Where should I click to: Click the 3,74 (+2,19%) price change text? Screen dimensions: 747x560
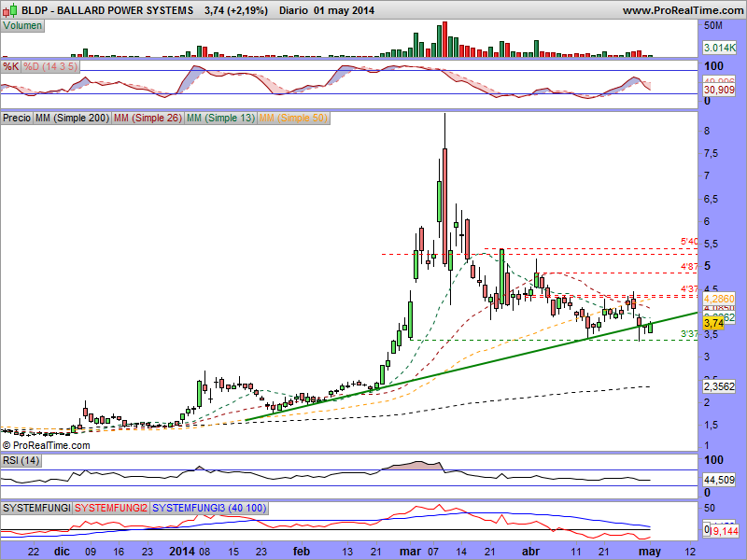pos(236,10)
